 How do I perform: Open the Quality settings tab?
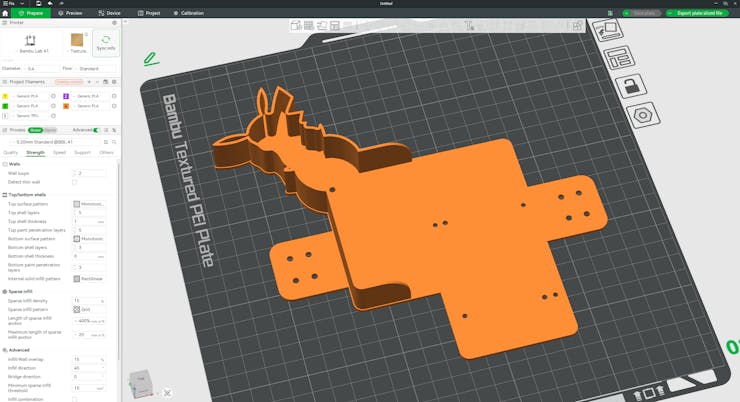(x=10, y=153)
